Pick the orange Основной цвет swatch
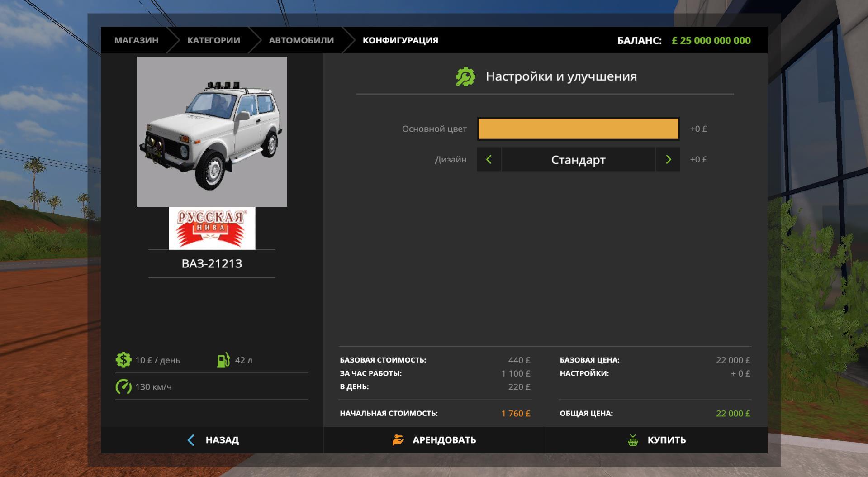The image size is (868, 477). tap(578, 129)
